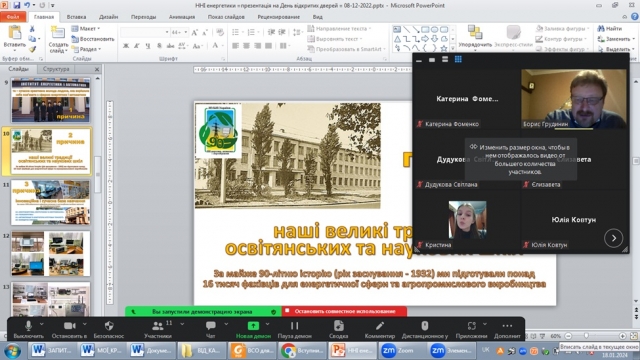
Task: Click the Increase font size icon
Action: tap(194, 32)
